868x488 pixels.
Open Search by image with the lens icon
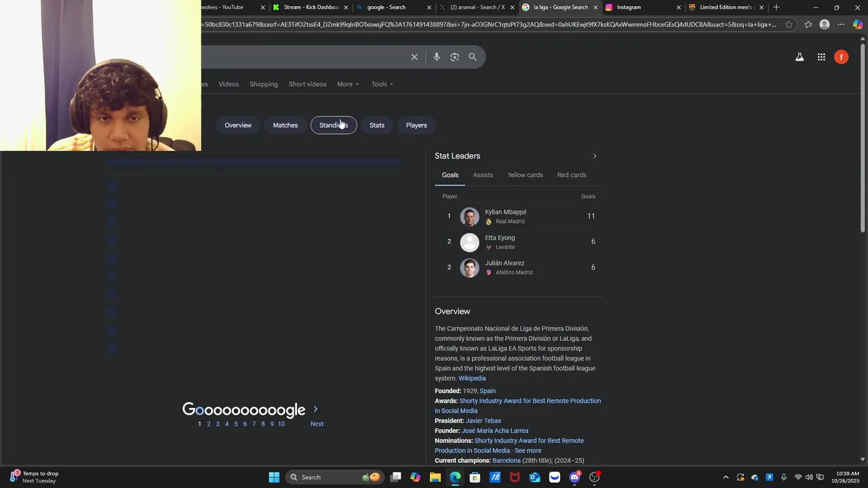coord(454,57)
